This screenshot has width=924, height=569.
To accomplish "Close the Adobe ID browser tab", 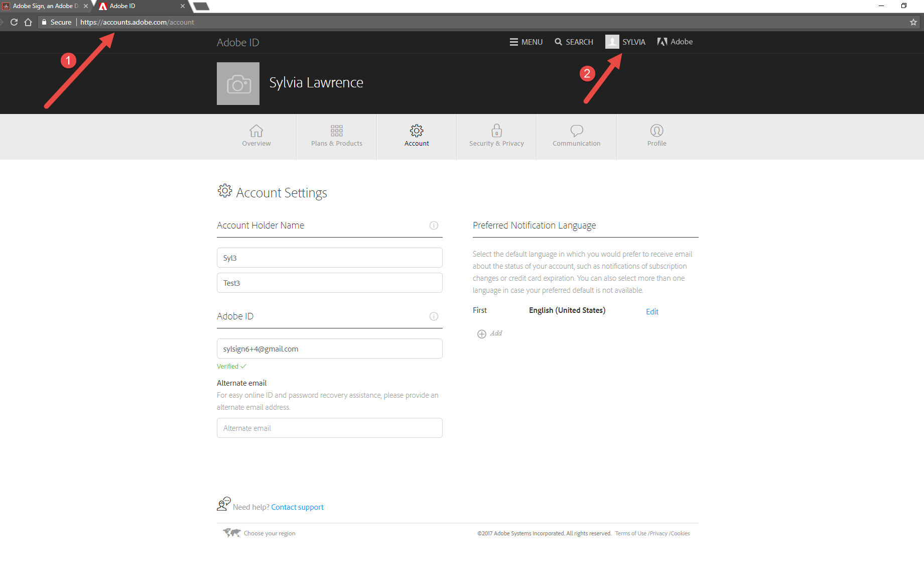I will (x=182, y=6).
